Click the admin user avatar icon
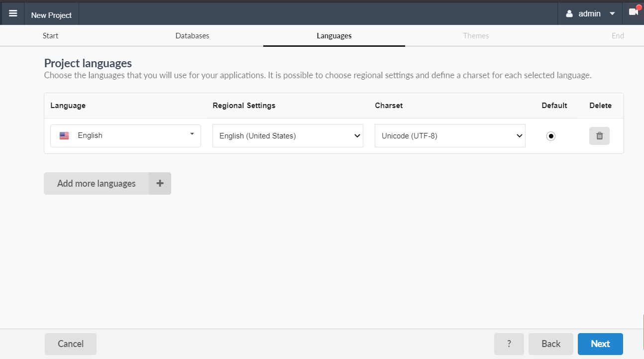The image size is (644, 359). coord(569,14)
